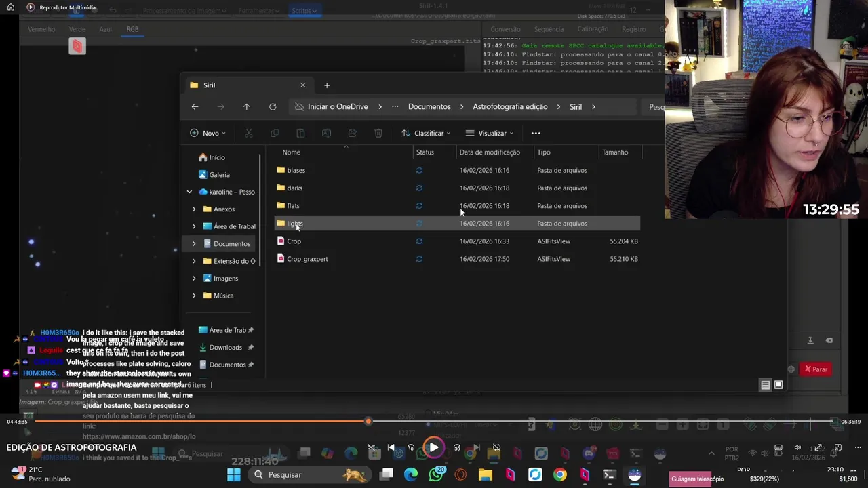Screen dimensions: 868x488
Task: Select the Crop FITS file
Action: pos(294,241)
